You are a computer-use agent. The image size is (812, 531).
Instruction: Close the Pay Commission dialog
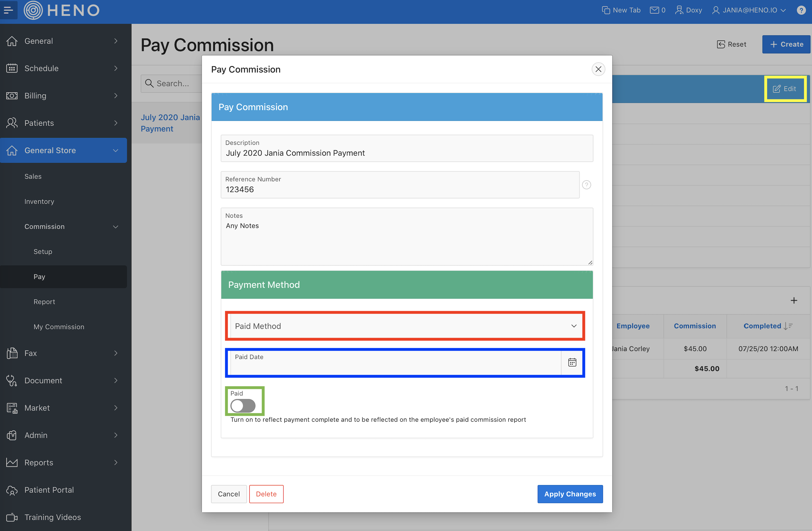tap(598, 69)
